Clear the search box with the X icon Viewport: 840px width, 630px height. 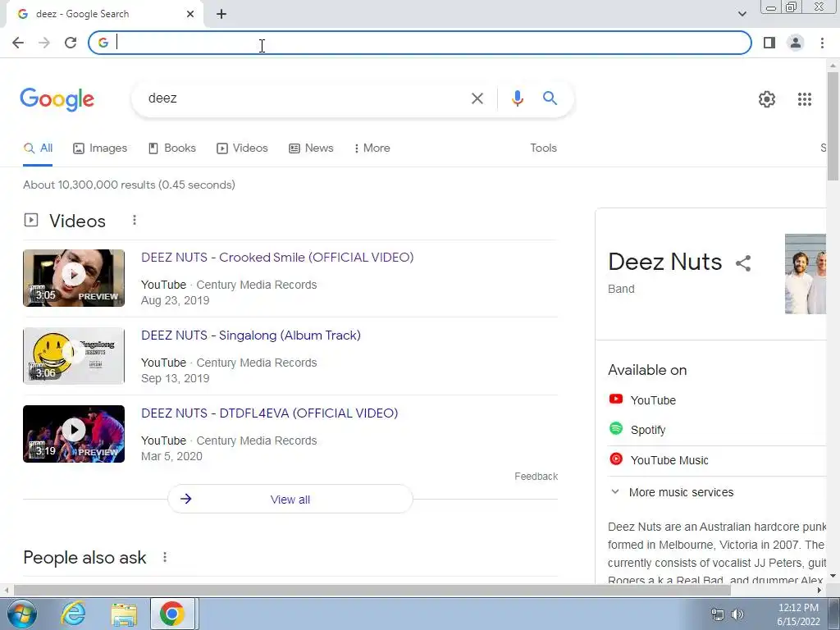[x=477, y=98]
